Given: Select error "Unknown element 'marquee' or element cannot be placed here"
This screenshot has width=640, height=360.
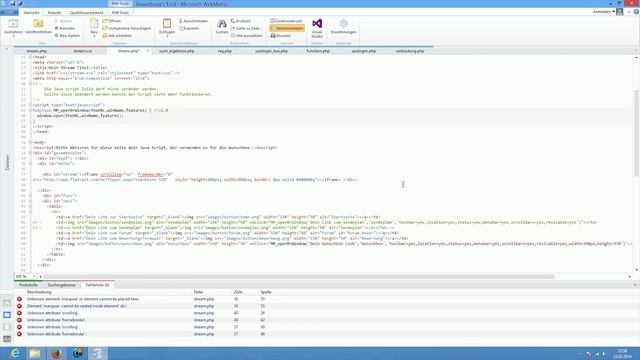Looking at the screenshot, I should point(83,299).
